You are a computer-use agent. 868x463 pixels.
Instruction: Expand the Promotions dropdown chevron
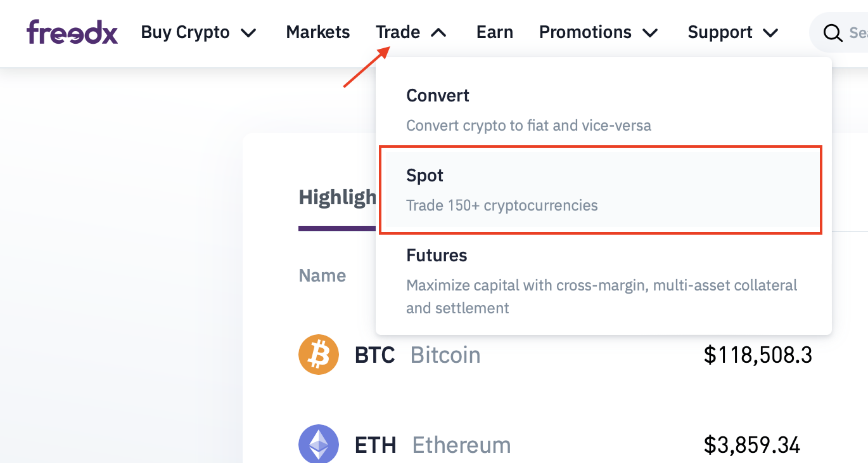tap(651, 33)
